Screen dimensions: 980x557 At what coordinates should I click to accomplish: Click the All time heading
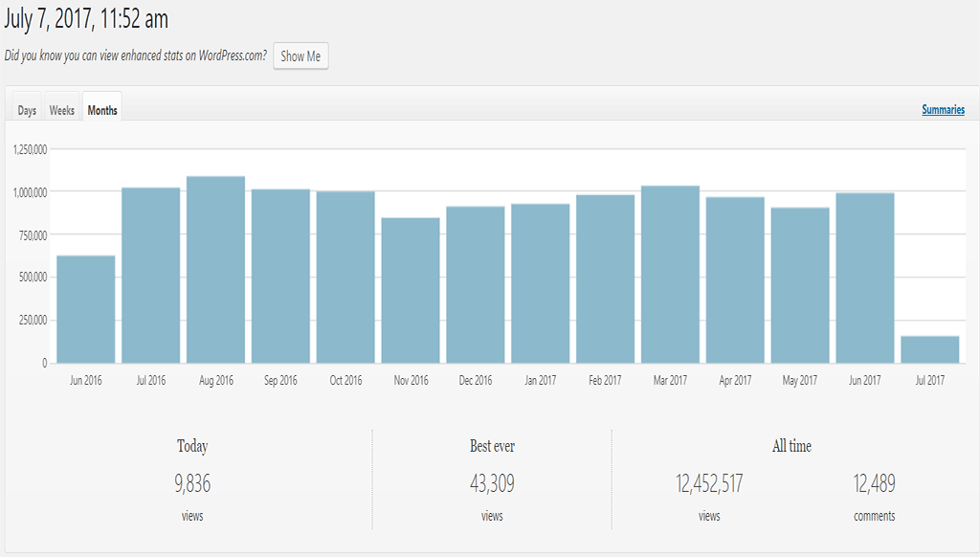(791, 446)
